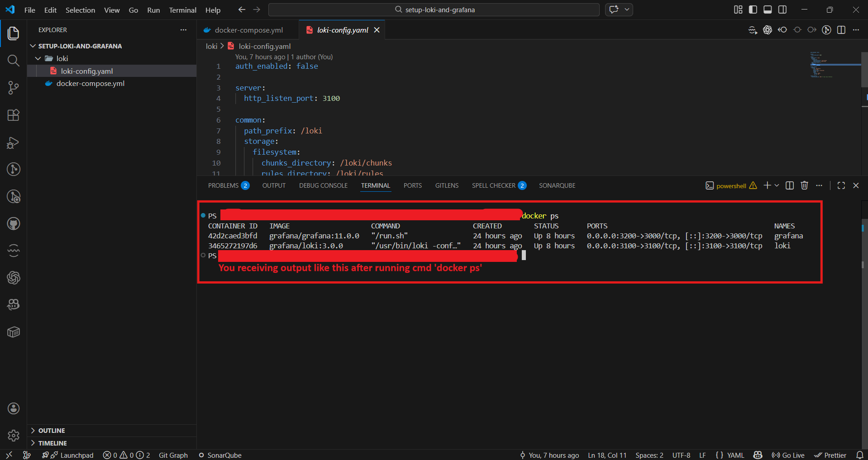This screenshot has width=868, height=460.
Task: Toggle the primary side bar visibility
Action: point(753,9)
